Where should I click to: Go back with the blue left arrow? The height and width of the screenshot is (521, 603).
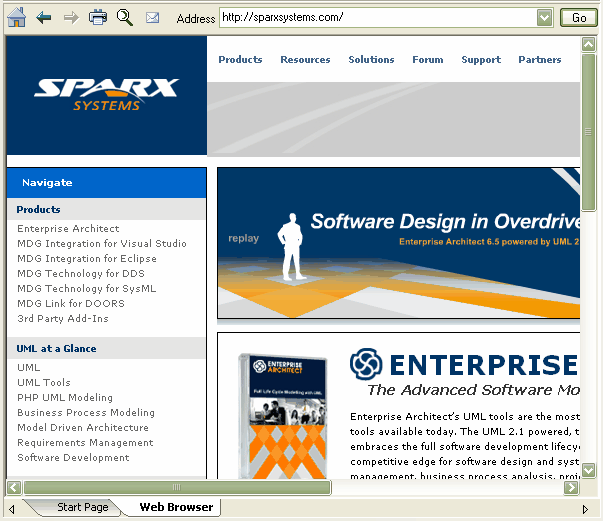(43, 17)
